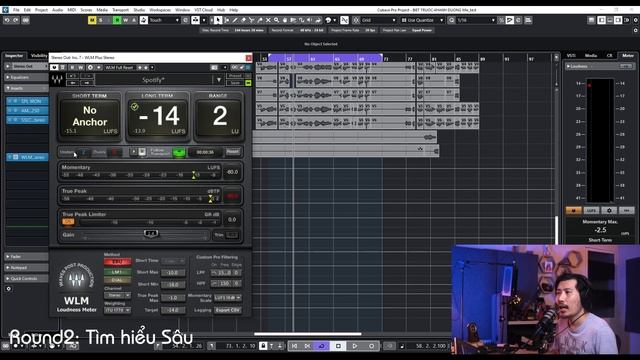This screenshot has width=640, height=360.
Task: Toggle the purple Cycle loop button
Action: (322, 346)
